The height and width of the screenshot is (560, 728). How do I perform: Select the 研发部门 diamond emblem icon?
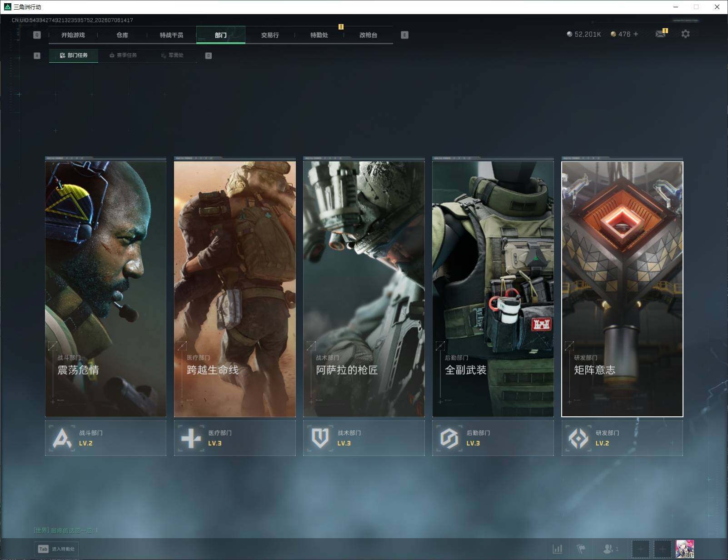click(578, 438)
